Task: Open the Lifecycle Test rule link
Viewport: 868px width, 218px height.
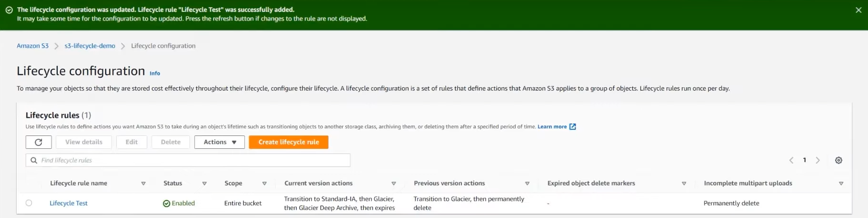Action: point(69,203)
